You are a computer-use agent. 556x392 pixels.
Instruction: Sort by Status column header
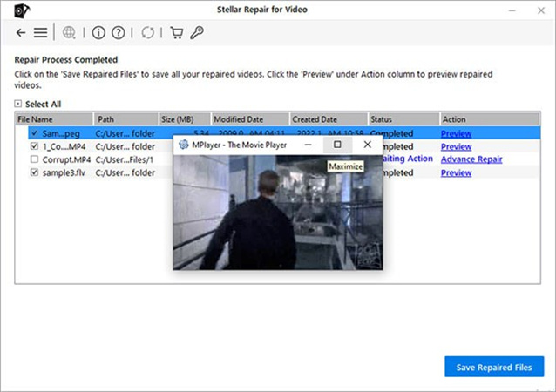click(x=381, y=118)
